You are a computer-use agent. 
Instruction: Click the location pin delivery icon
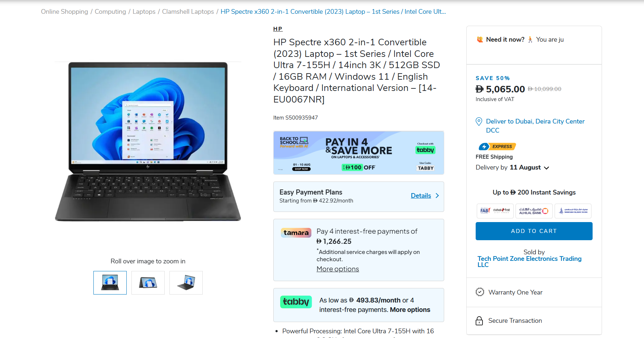click(479, 121)
